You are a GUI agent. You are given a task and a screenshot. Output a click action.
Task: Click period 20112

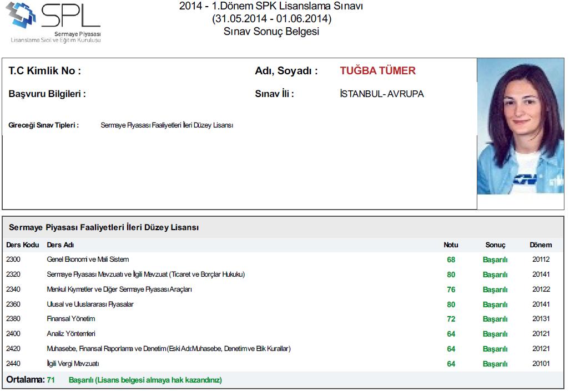541,259
